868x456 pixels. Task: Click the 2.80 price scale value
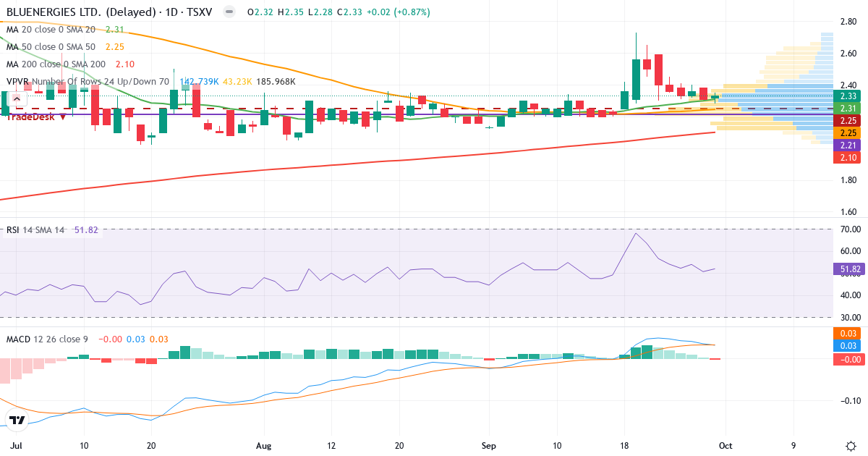(x=848, y=22)
